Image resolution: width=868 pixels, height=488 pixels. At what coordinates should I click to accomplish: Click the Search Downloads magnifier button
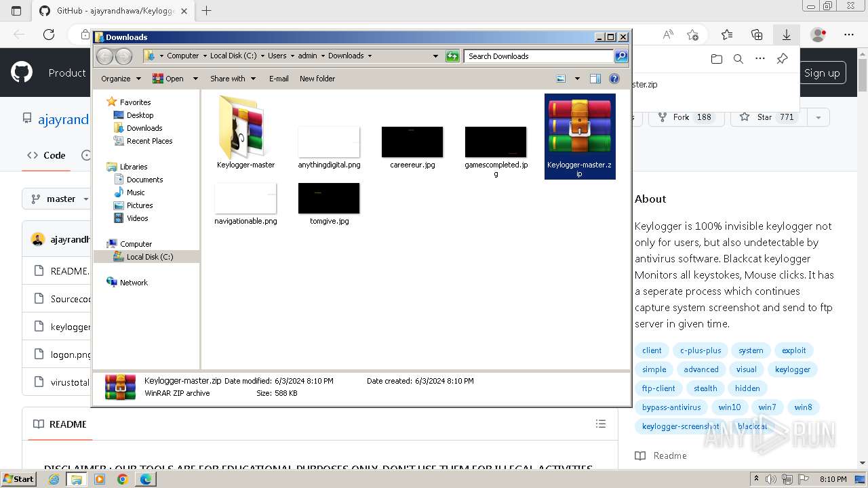click(620, 56)
